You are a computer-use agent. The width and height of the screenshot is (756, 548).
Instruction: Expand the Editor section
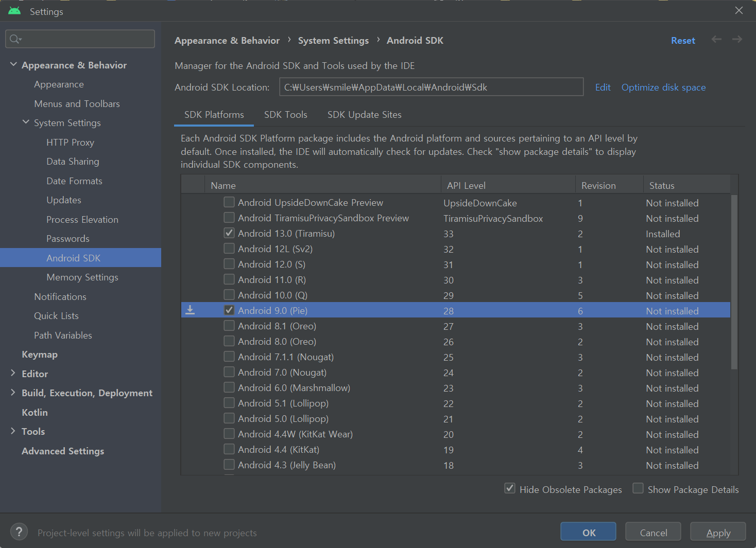pos(13,373)
